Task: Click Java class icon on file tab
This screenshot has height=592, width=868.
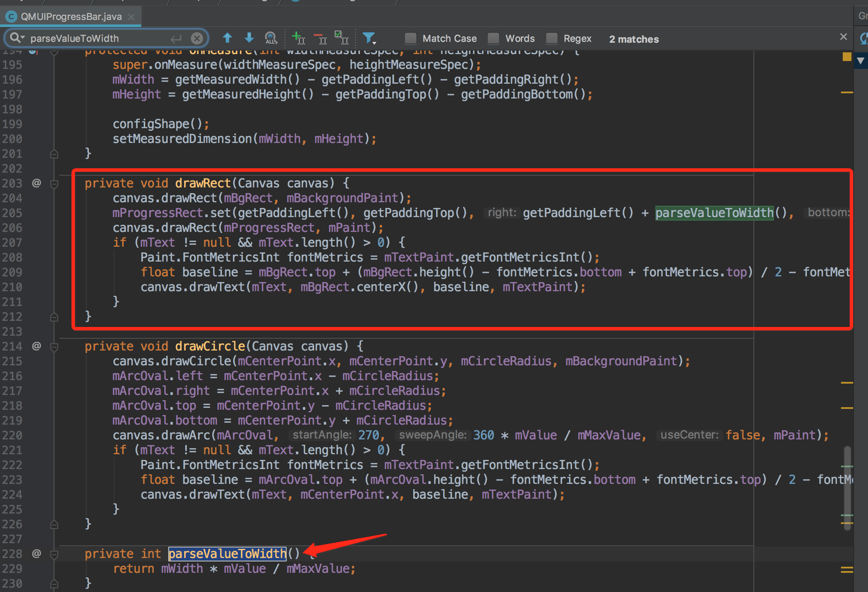Action: (11, 17)
